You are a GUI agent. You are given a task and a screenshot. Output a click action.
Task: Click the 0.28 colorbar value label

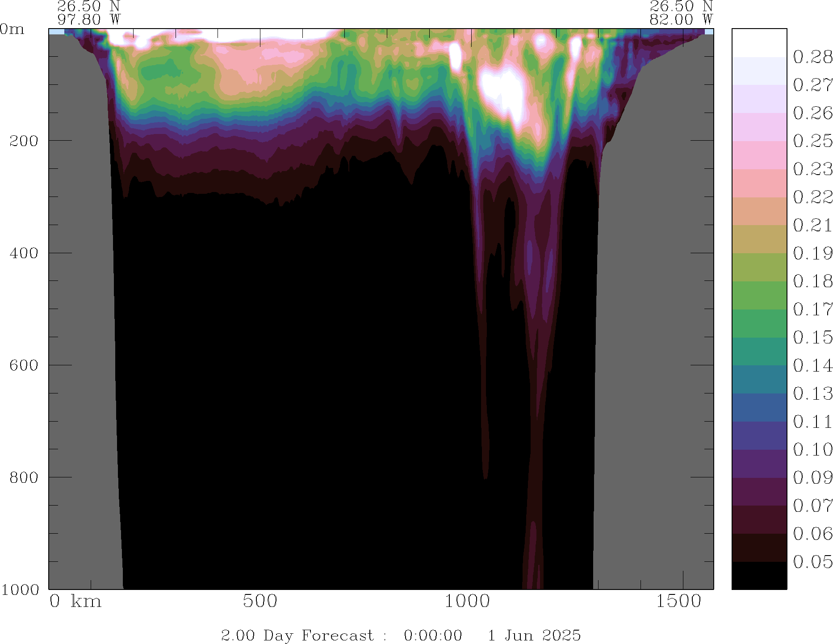tap(812, 57)
